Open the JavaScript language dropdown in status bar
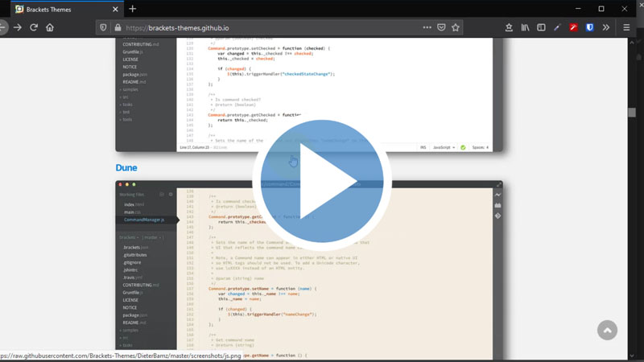The width and height of the screenshot is (644, 362). (x=445, y=147)
